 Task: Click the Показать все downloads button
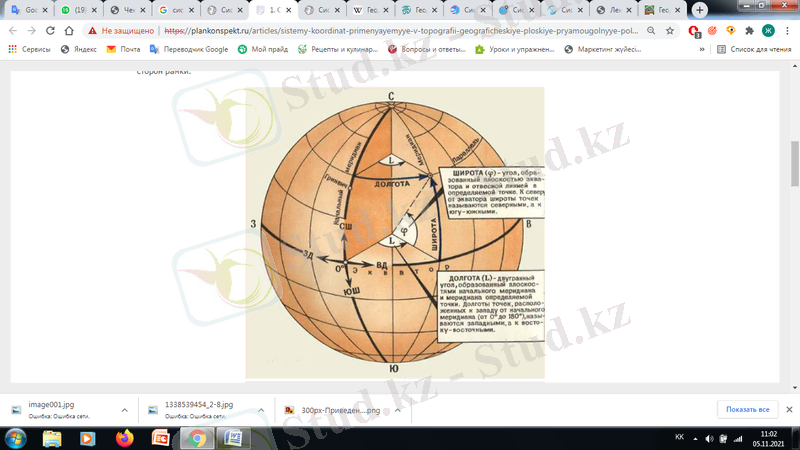(x=747, y=409)
